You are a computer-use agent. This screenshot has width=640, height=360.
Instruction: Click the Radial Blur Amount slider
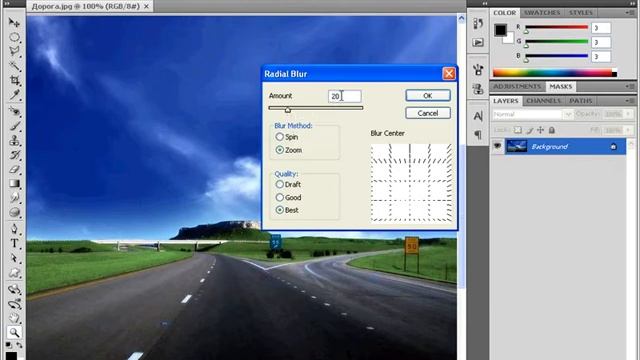pos(316,108)
